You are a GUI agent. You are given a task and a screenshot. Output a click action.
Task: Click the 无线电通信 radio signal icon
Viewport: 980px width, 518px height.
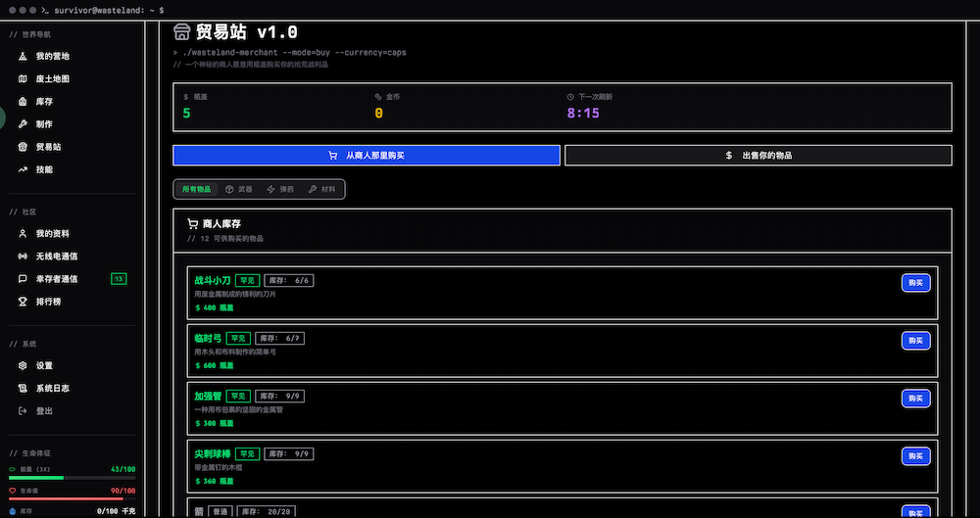click(x=23, y=257)
